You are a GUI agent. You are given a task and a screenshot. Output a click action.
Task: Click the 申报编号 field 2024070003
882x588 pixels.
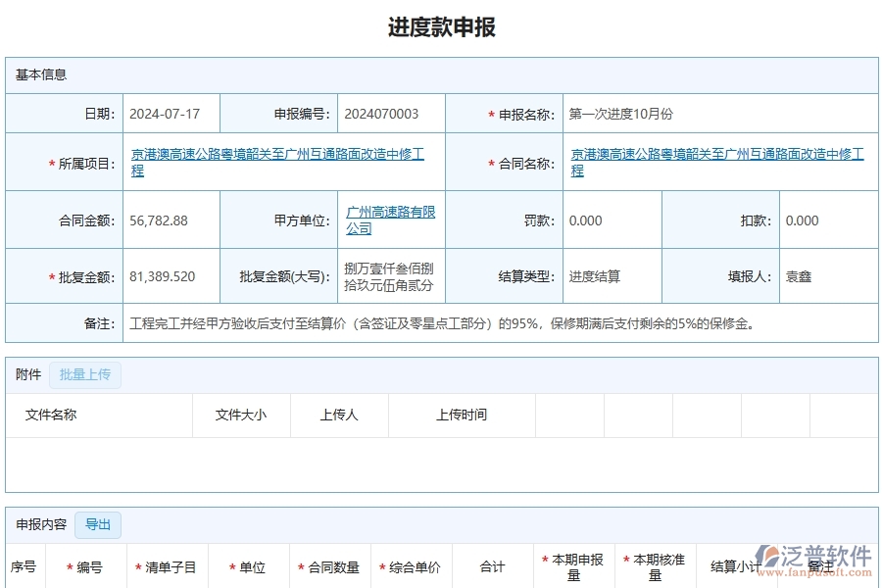tap(381, 113)
